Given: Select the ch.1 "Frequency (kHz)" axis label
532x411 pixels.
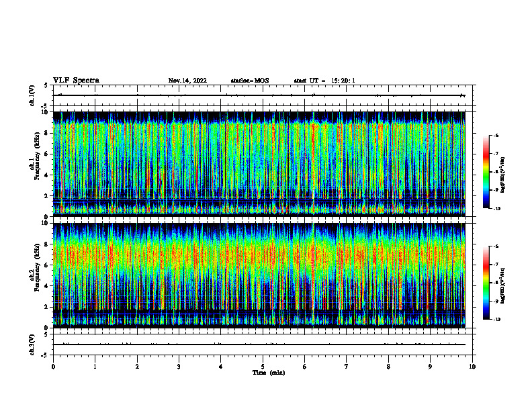Looking at the screenshot, I should tap(38, 156).
